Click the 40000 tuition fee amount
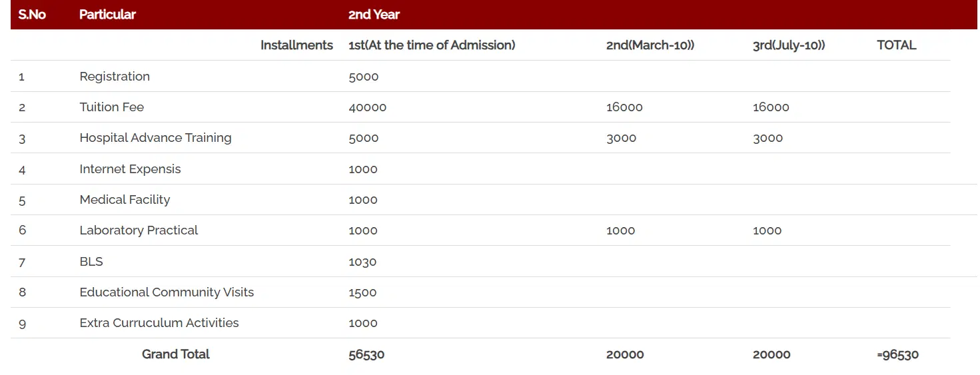The image size is (980, 375). (367, 107)
